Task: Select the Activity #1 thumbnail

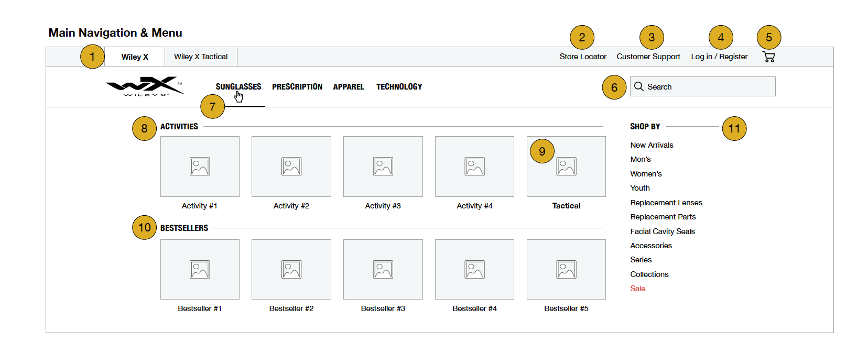Action: [x=200, y=167]
